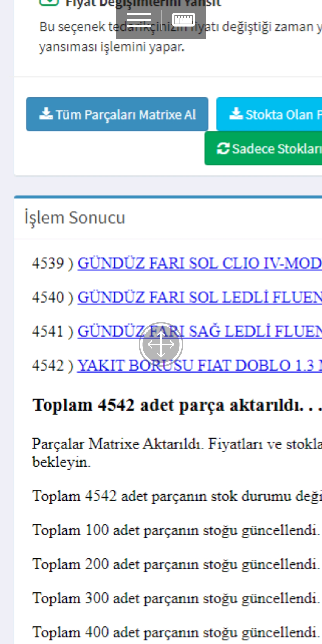Click refresh icon on the Sadece Stokları button
This screenshot has height=644, width=322.
(223, 148)
